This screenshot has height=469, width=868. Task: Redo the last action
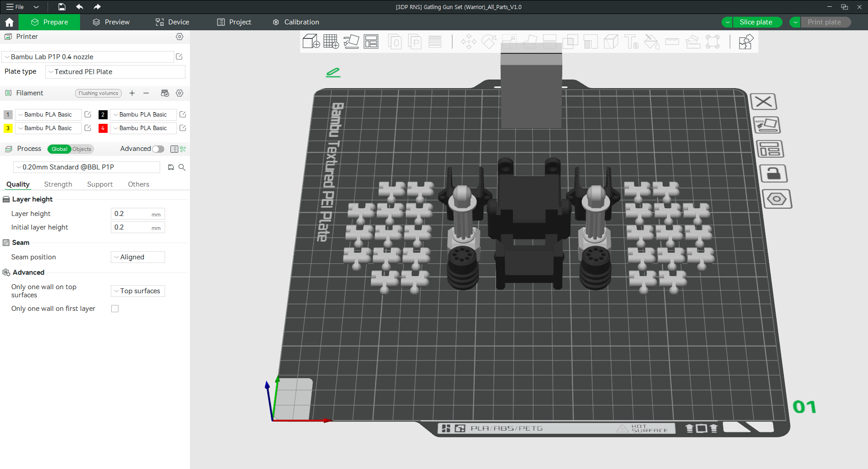pos(97,7)
